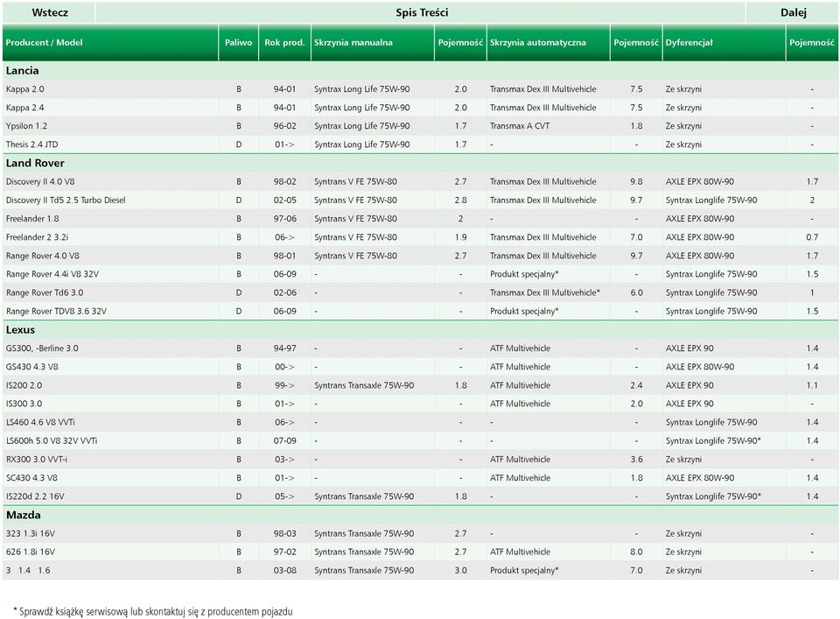Select Range Rover 4.4i V8 32V model
The width and height of the screenshot is (840, 619).
[x=52, y=274]
